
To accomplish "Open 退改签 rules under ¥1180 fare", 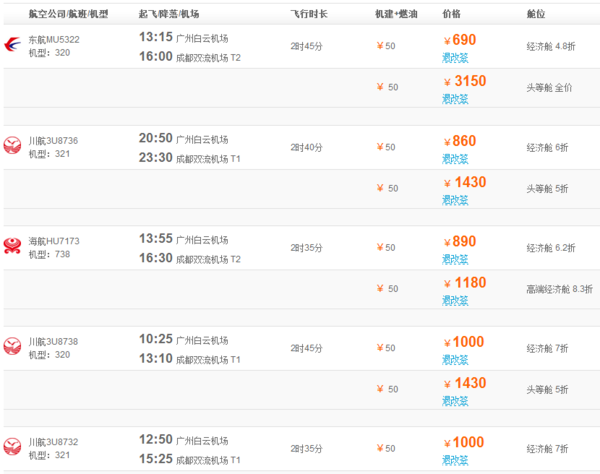I will pyautogui.click(x=455, y=301).
